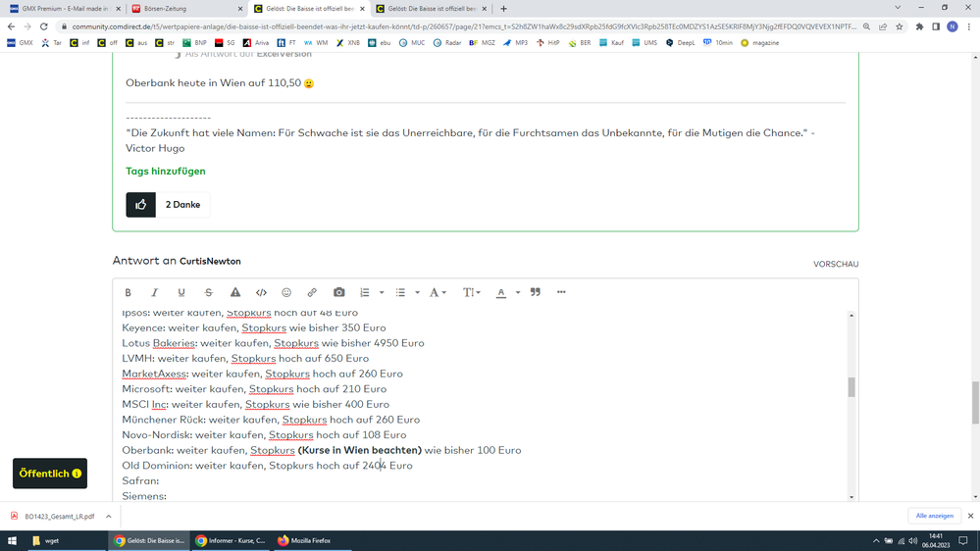
Task: Insert photo using camera icon
Action: 339,292
